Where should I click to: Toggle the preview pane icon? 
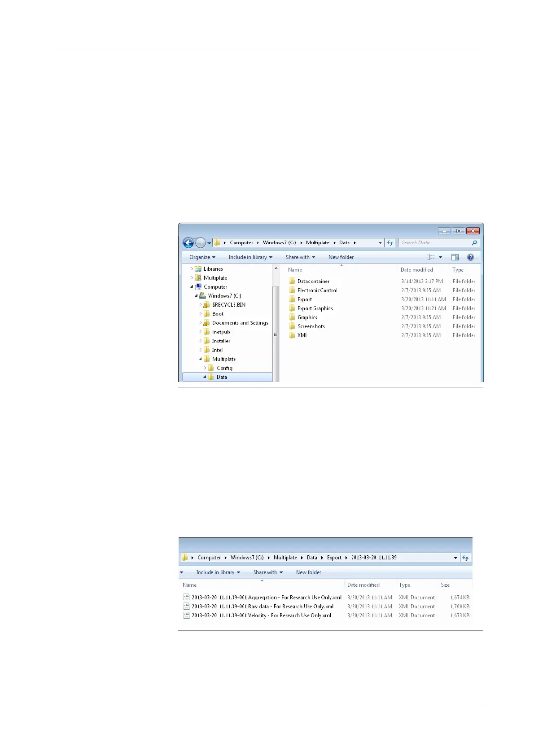pos(455,257)
